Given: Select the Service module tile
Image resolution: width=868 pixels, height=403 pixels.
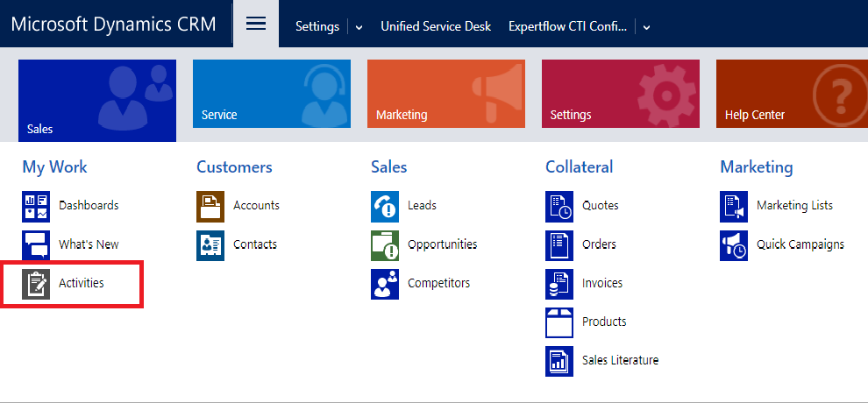Looking at the screenshot, I should coord(271,94).
